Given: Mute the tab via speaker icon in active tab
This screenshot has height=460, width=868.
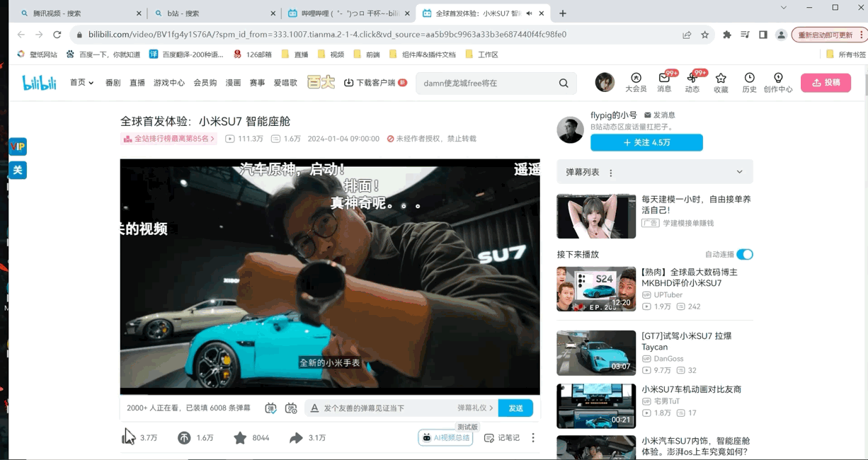Looking at the screenshot, I should pos(529,13).
